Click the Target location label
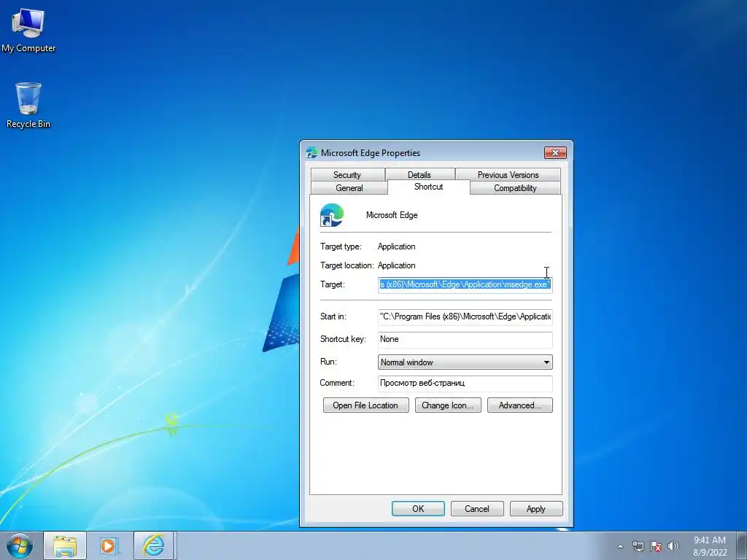The image size is (747, 560). click(347, 265)
